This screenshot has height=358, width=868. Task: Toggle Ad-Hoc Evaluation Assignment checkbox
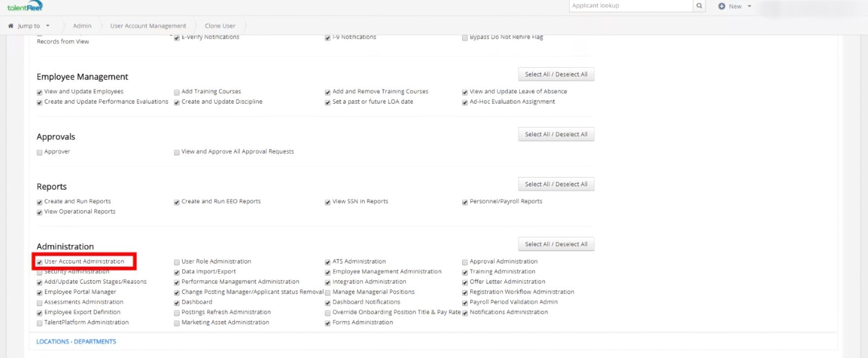(465, 103)
